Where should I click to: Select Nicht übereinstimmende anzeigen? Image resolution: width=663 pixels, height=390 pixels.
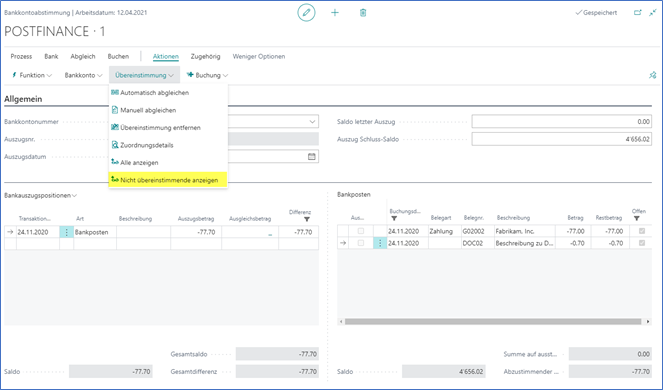pos(168,180)
